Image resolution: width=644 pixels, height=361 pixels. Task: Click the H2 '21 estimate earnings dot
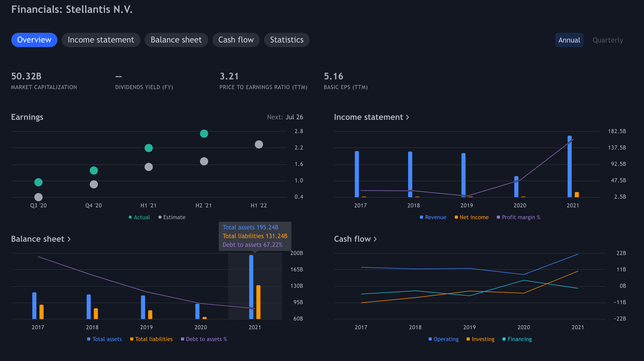(204, 161)
